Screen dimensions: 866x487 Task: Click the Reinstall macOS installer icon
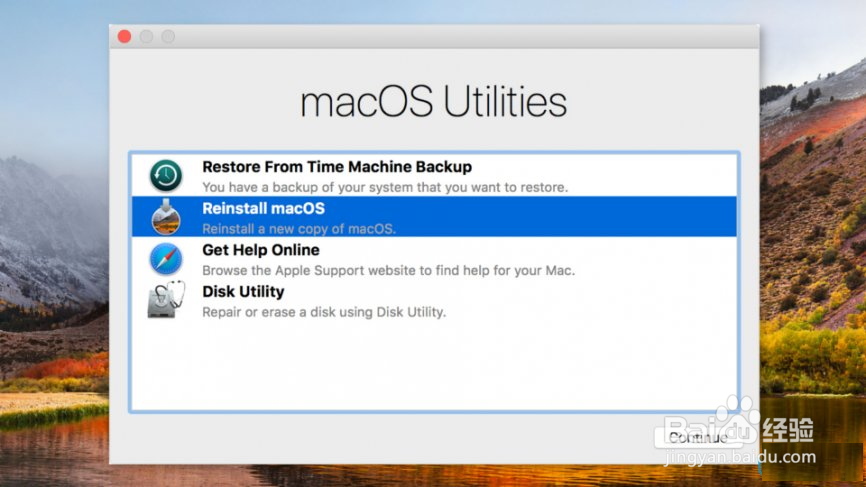pos(166,217)
